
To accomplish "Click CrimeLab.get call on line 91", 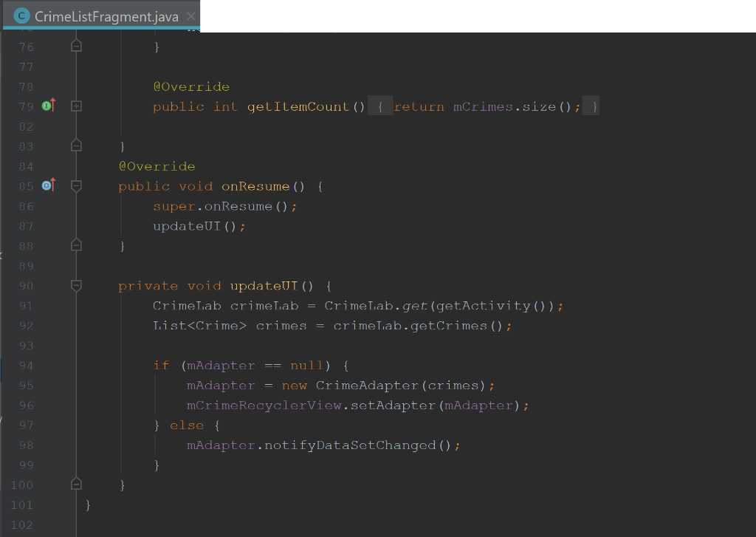I will click(x=376, y=306).
